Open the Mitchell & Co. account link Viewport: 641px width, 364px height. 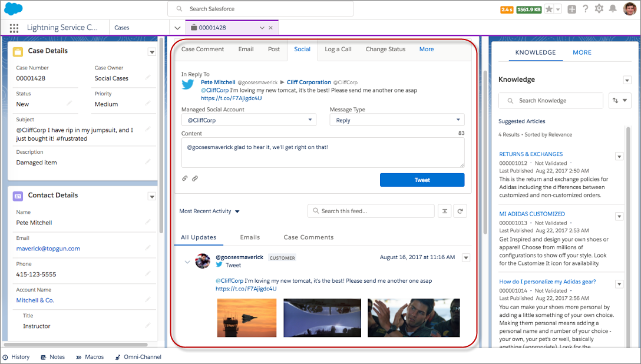pos(35,300)
